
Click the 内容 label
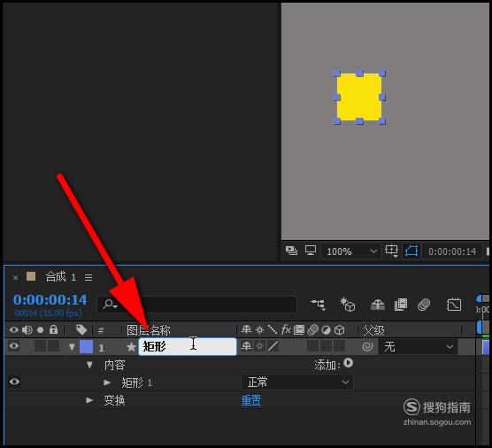[x=114, y=365]
